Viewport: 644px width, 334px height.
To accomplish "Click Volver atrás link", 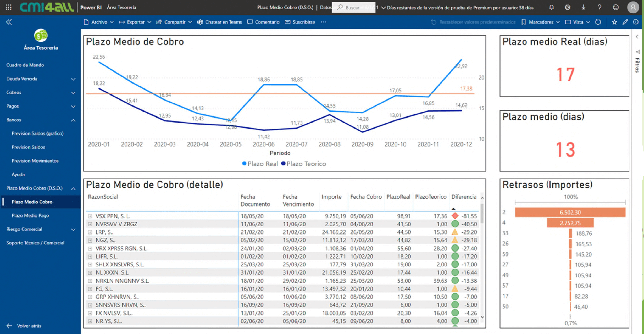I will [29, 326].
